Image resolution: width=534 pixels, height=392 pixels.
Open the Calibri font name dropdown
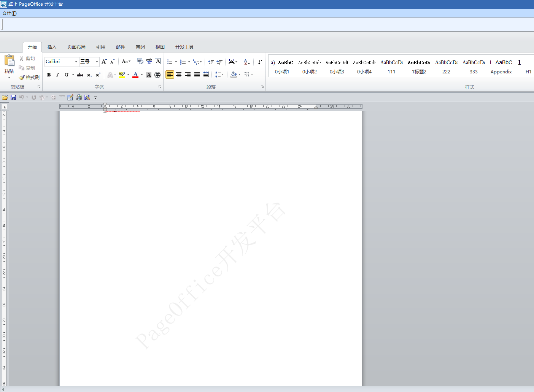pos(76,62)
